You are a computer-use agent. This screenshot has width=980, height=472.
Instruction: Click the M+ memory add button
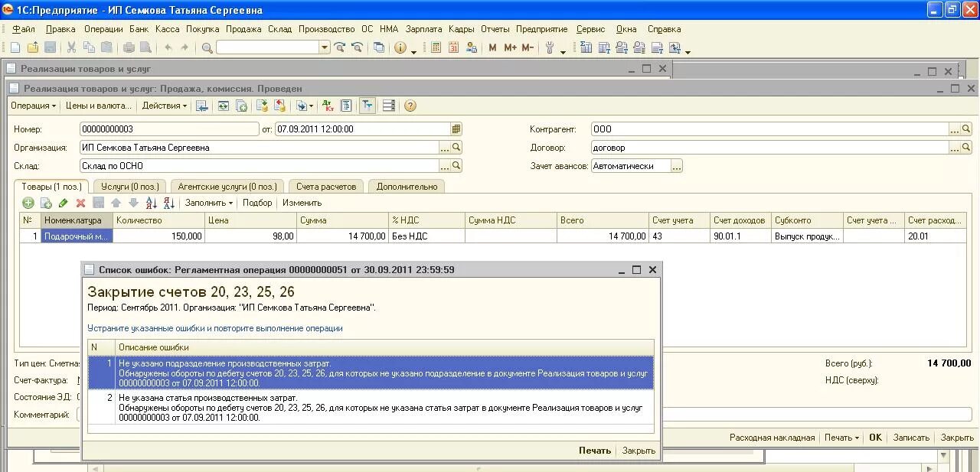[x=510, y=47]
